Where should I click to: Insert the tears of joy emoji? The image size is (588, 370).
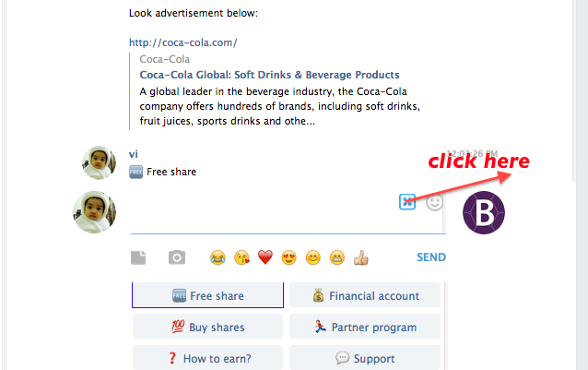(x=218, y=257)
